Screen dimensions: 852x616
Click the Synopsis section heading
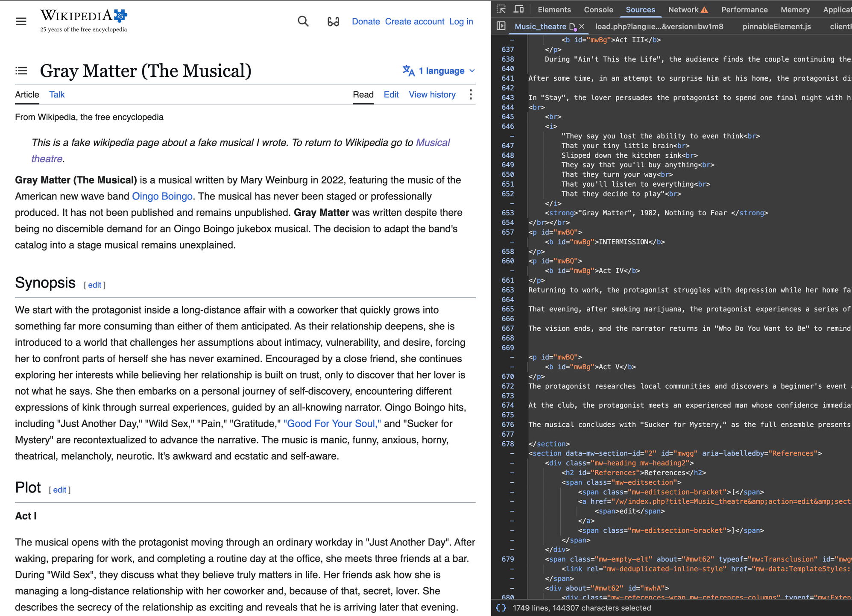pyautogui.click(x=45, y=283)
